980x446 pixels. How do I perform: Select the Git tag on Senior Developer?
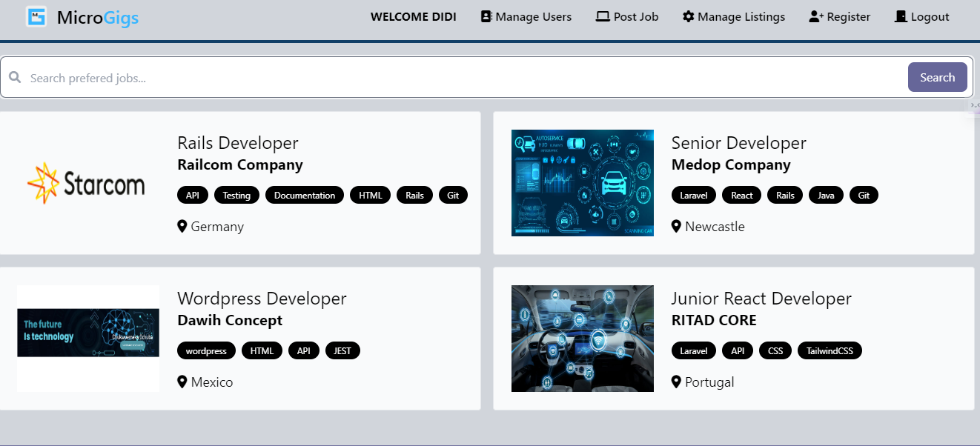pos(864,196)
